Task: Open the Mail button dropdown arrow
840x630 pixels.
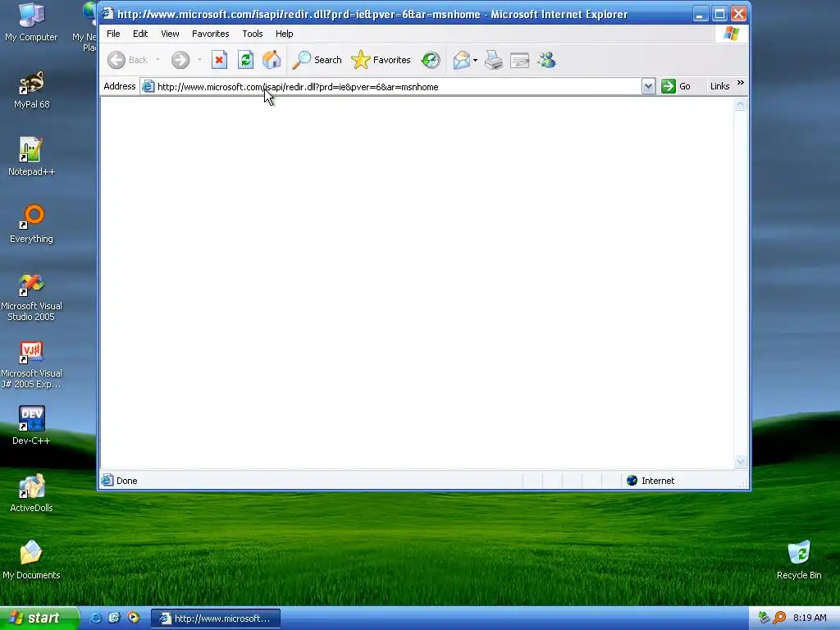Action: [475, 61]
